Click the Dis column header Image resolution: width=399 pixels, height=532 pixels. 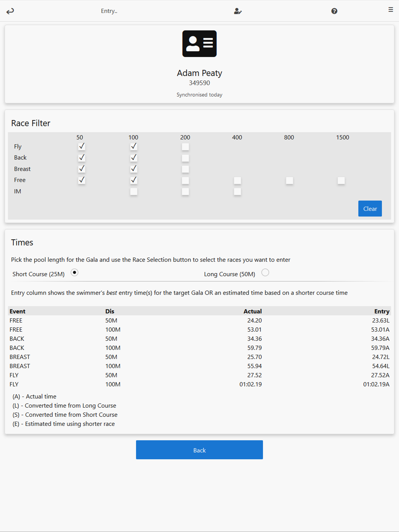(110, 311)
